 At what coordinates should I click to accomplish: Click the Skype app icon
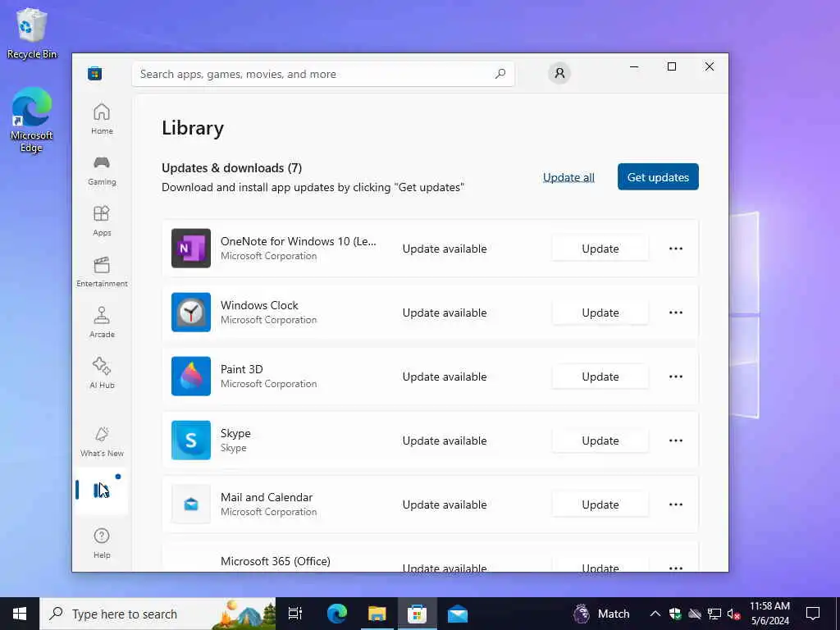coord(190,441)
